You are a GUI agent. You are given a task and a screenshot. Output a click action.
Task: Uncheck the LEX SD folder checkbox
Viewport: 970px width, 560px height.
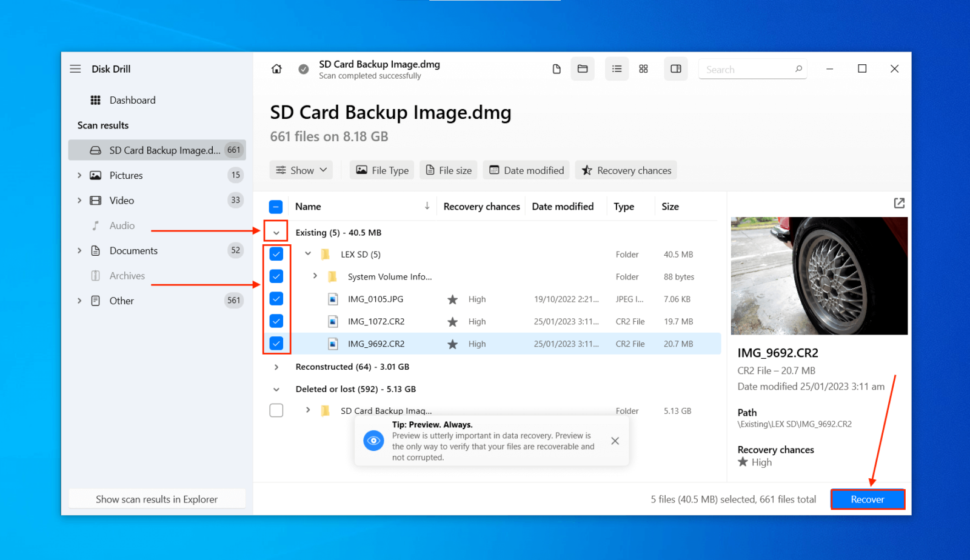tap(276, 254)
